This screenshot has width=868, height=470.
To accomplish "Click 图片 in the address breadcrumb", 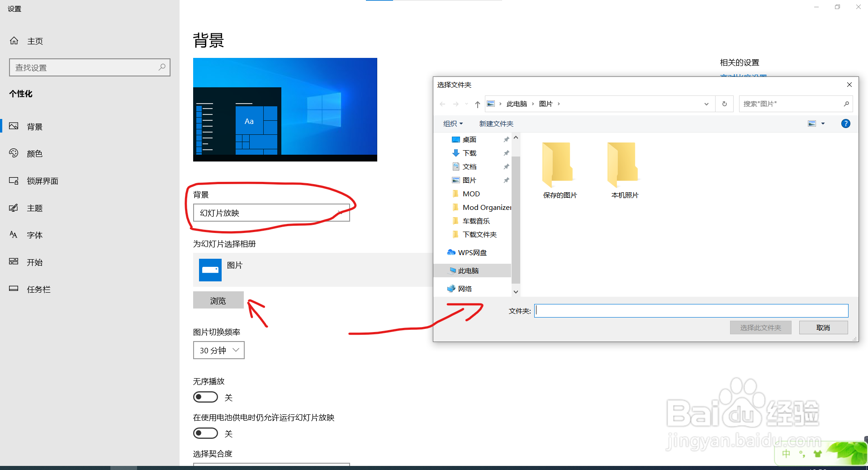I will tap(545, 104).
